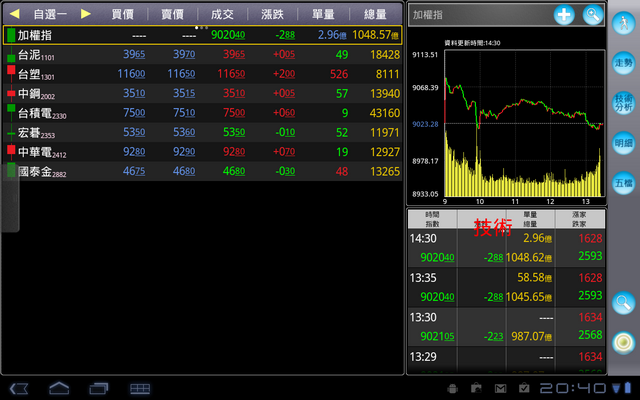Select 自選一 watchlist title

click(50, 14)
